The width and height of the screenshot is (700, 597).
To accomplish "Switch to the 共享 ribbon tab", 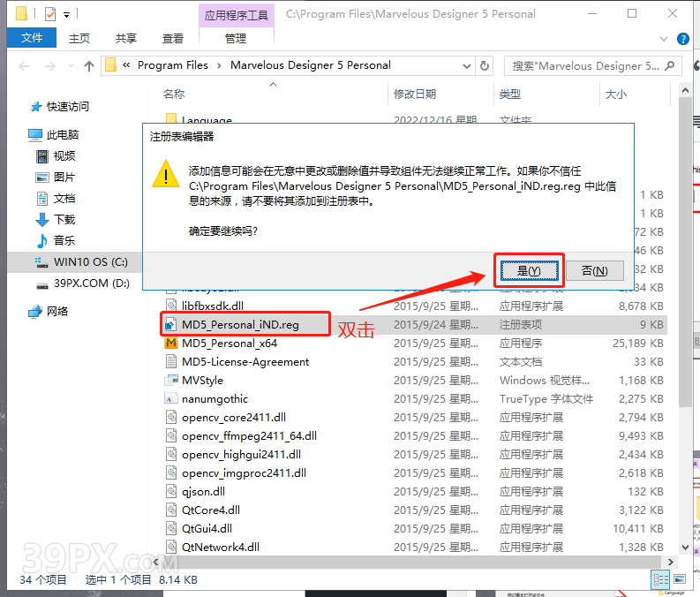I will 126,38.
